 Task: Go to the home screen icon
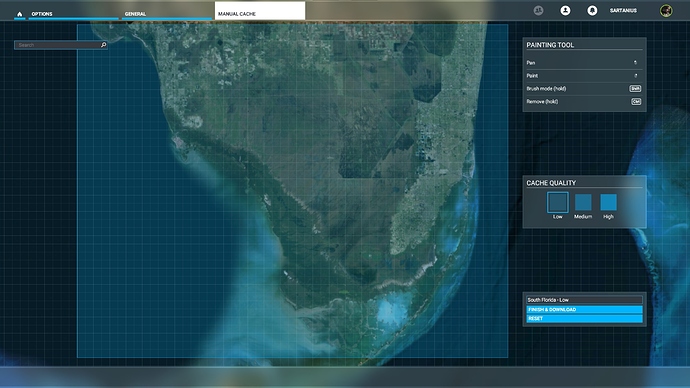(19, 14)
